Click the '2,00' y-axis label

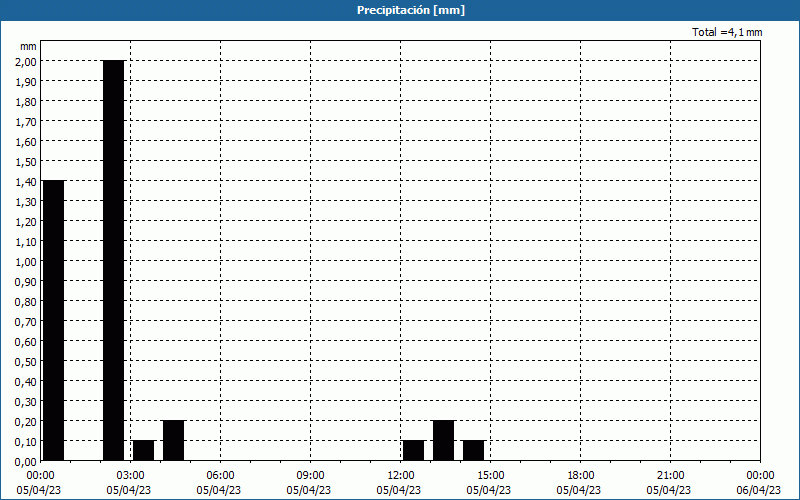(x=26, y=62)
